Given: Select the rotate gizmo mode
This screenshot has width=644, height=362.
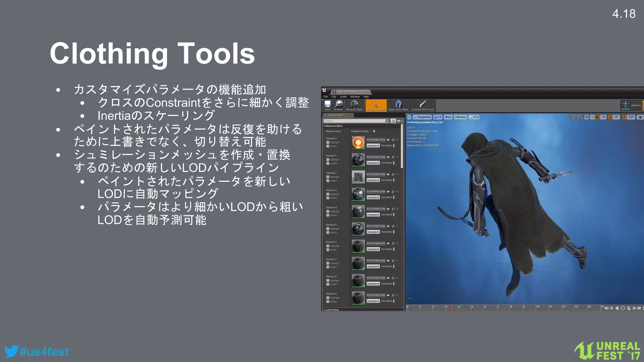Looking at the screenshot, I should tap(576, 117).
